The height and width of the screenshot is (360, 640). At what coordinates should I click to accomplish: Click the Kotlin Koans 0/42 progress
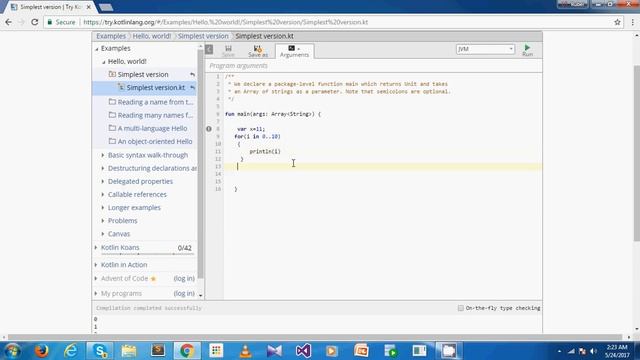pyautogui.click(x=184, y=248)
